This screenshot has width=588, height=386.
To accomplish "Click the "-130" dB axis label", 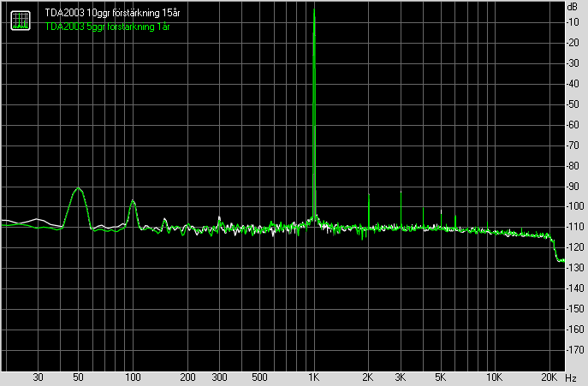I will click(x=575, y=268).
